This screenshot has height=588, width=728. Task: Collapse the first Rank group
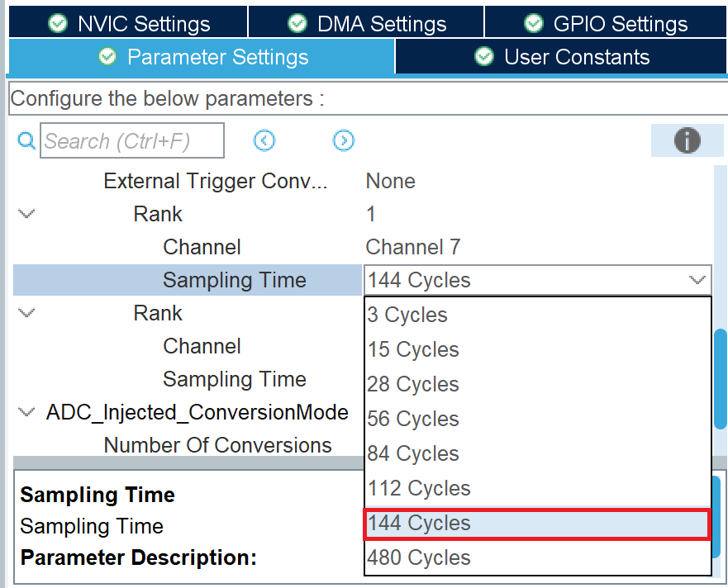(26, 214)
